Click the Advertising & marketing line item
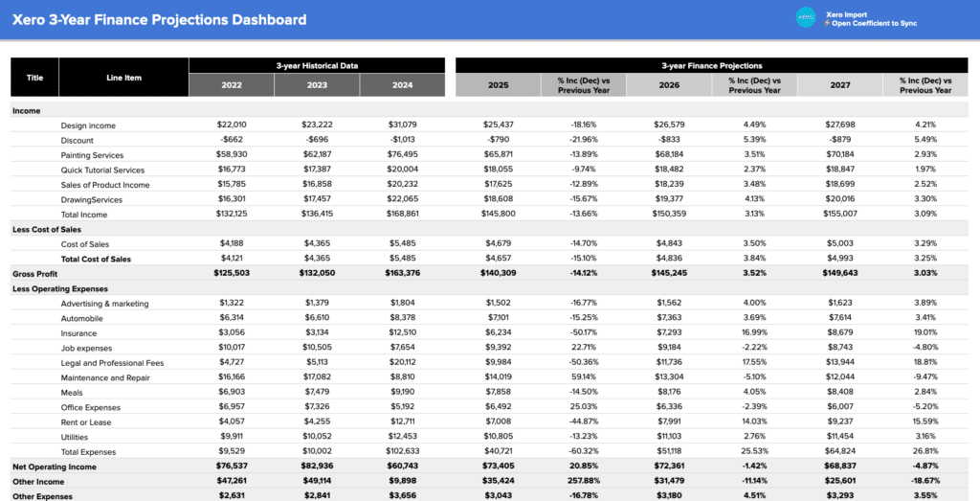 [105, 304]
